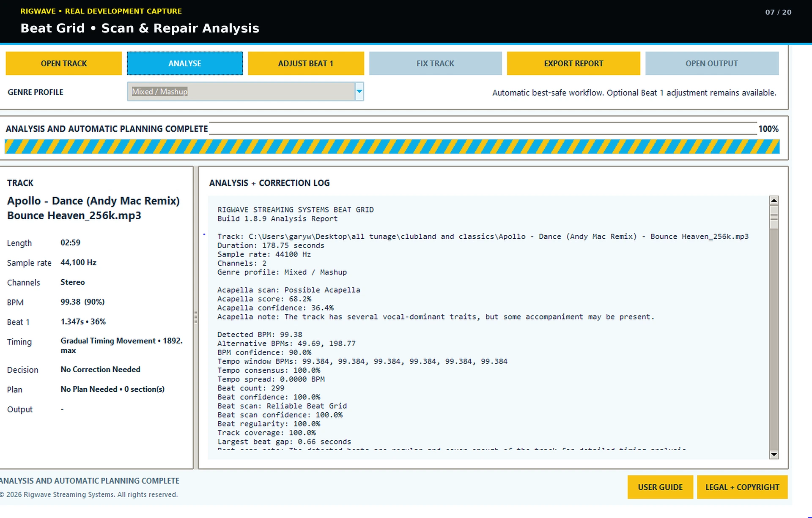Click the log scrollbar up arrow
Viewport: 812px width, 518px height.
point(774,200)
